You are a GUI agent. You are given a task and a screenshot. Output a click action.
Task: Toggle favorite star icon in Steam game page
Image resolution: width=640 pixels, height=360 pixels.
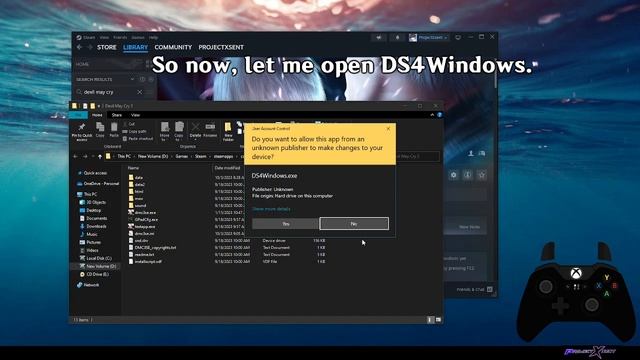pyautogui.click(x=482, y=175)
